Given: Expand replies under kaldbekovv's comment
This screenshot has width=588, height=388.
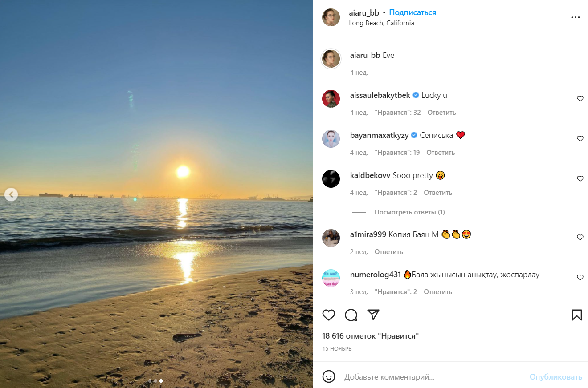Looking at the screenshot, I should click(x=409, y=212).
